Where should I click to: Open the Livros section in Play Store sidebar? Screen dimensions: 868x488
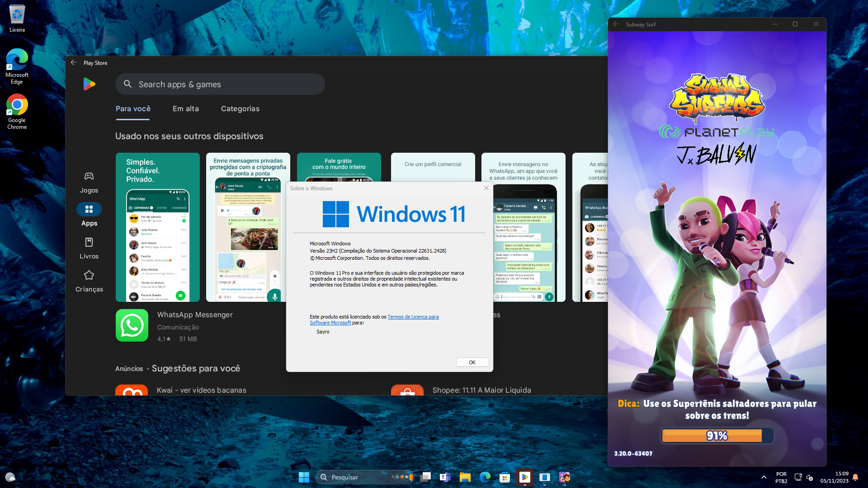pyautogui.click(x=89, y=248)
